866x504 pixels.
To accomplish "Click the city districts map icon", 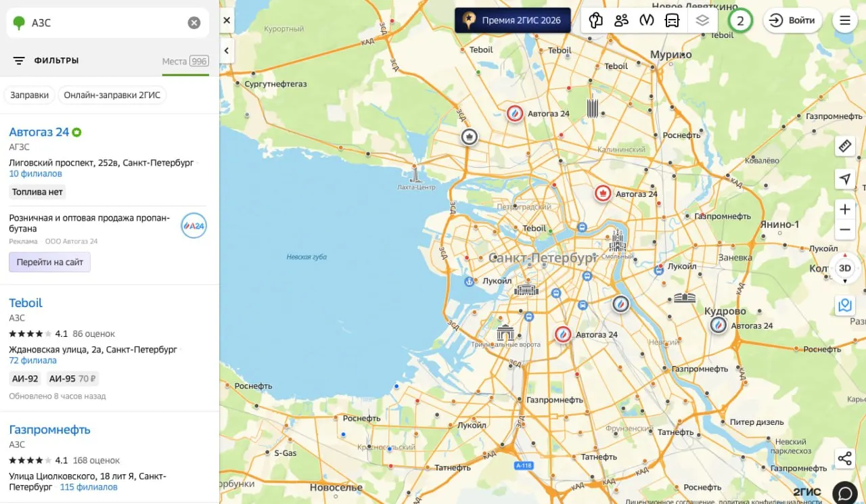I will click(x=595, y=20).
